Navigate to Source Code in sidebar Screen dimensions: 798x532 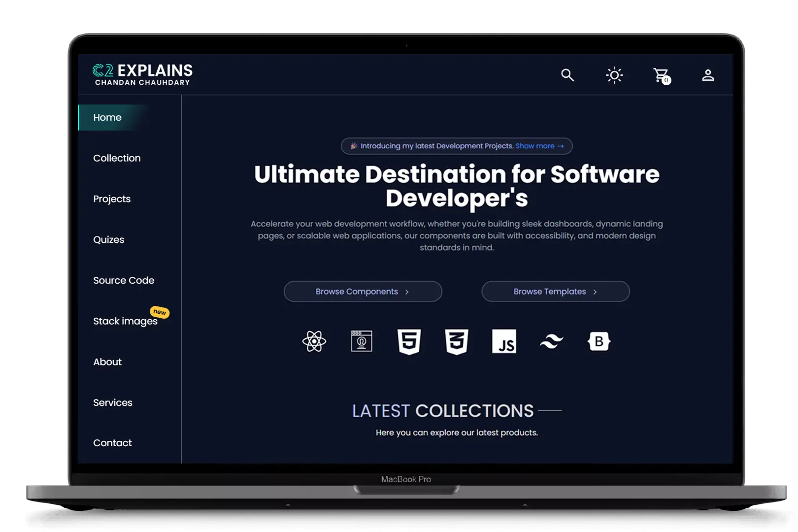124,280
